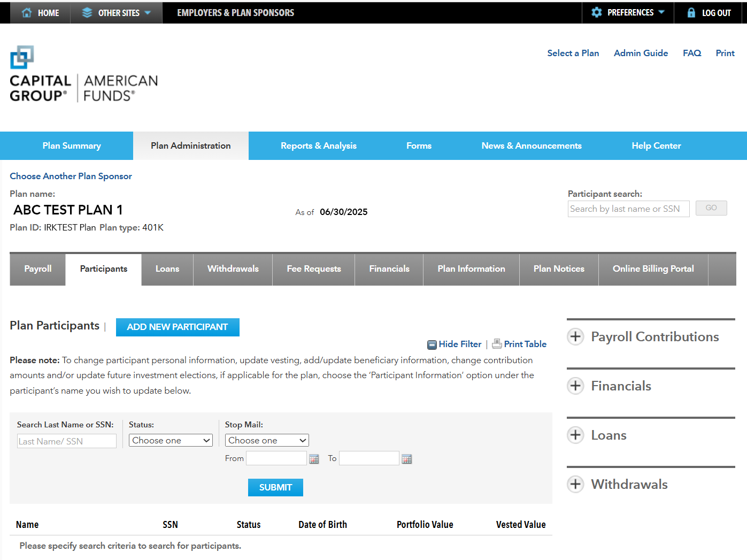Click the Other Sites layers icon
747x560 pixels.
[x=87, y=12]
